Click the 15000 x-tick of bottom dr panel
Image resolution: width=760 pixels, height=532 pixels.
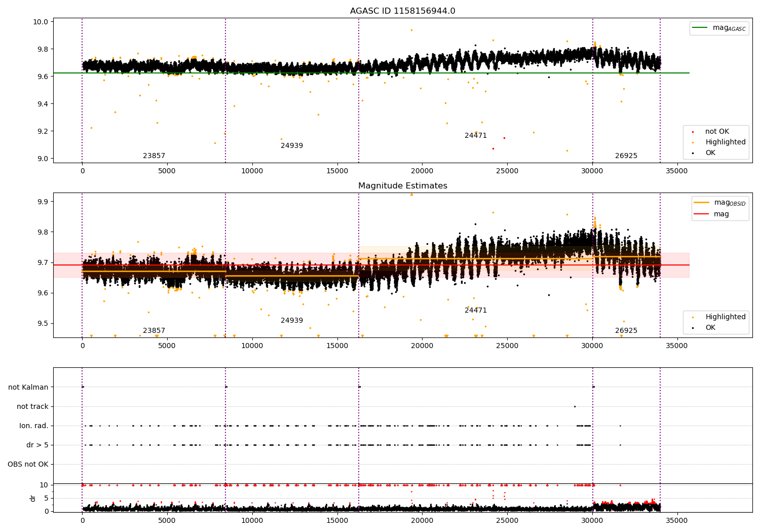click(337, 520)
